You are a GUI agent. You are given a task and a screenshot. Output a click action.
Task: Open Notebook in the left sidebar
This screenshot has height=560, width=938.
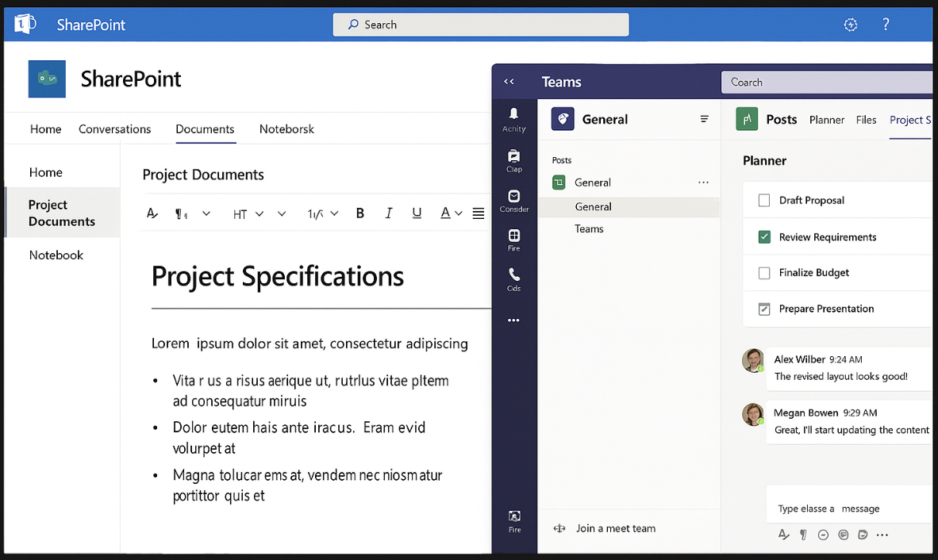[56, 255]
